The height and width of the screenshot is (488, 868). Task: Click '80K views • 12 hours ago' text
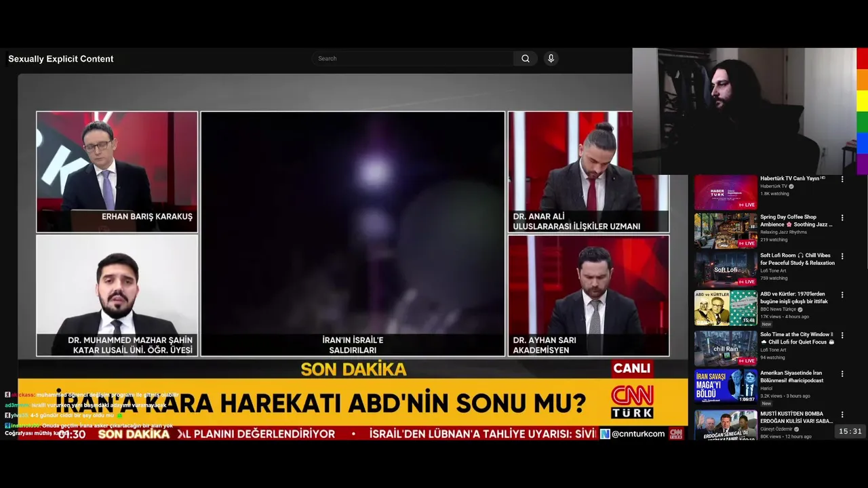[x=786, y=436]
